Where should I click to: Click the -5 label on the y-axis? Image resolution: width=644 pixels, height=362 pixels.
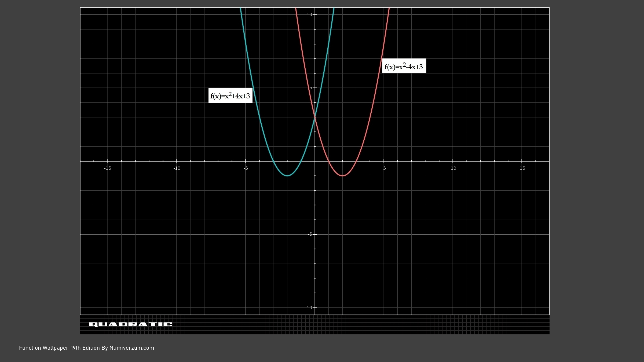(x=310, y=234)
